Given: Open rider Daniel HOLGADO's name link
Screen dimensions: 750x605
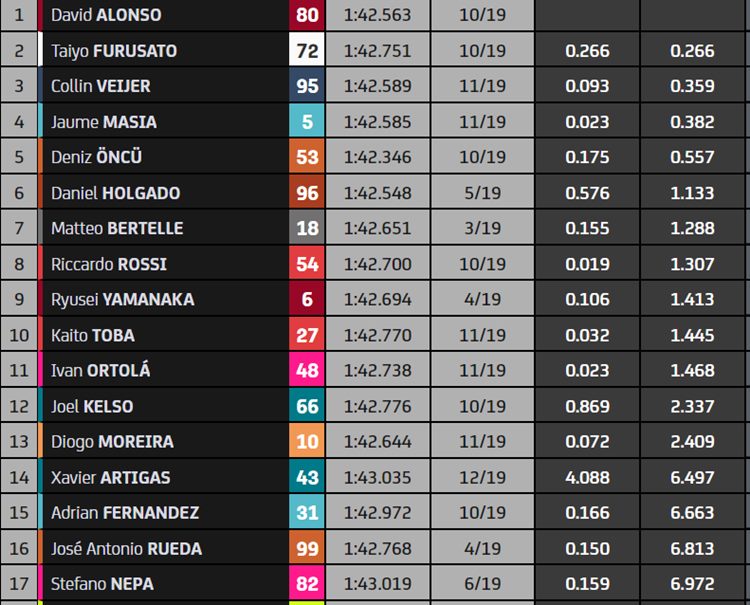Looking at the screenshot, I should 115,193.
